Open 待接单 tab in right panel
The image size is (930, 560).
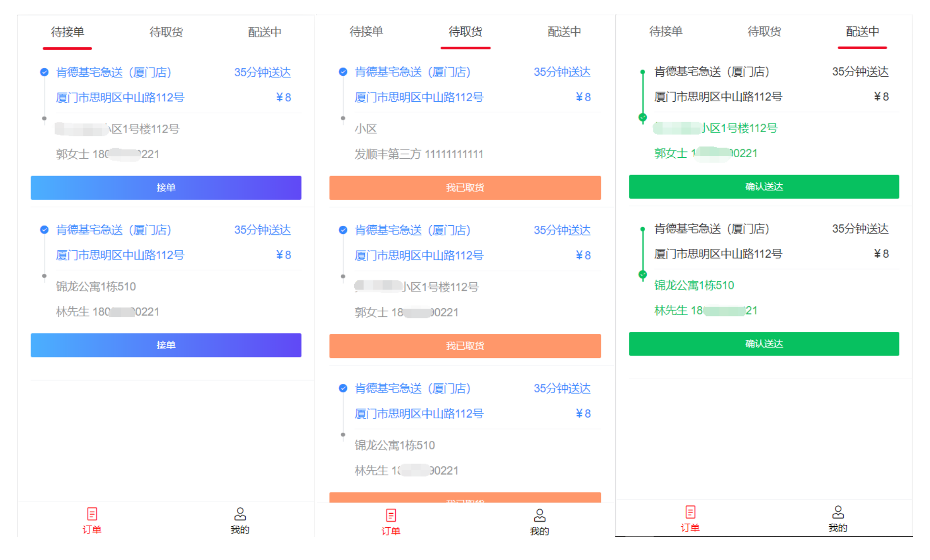[666, 32]
